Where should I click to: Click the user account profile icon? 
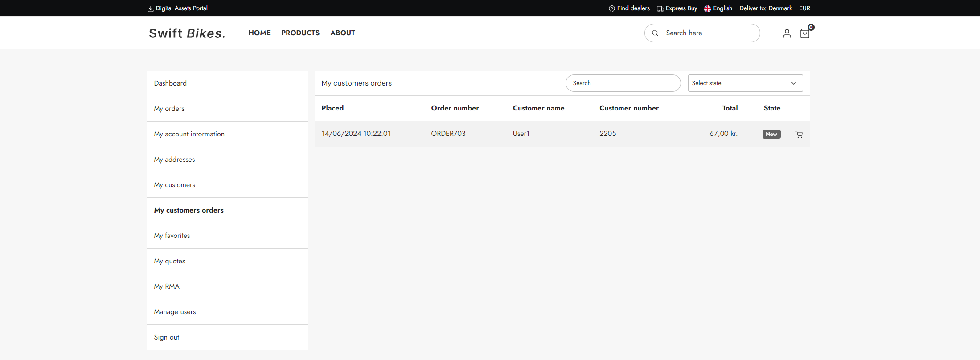point(787,33)
